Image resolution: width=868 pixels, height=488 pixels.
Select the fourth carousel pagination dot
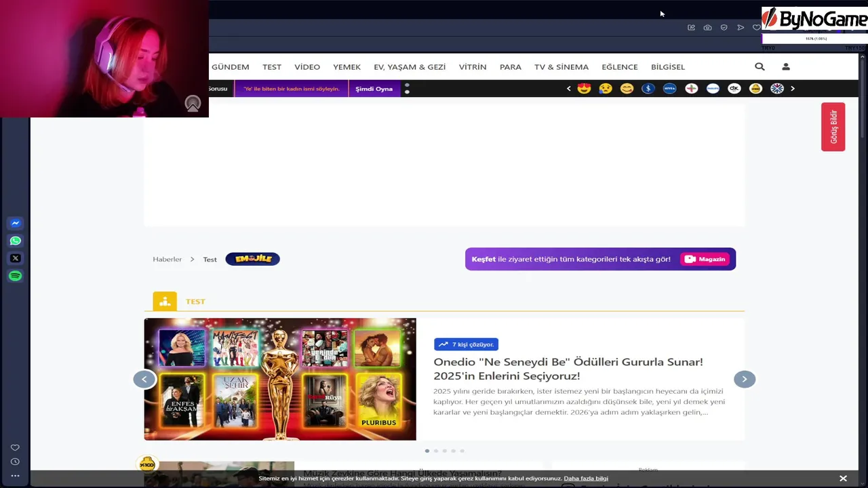(x=454, y=451)
